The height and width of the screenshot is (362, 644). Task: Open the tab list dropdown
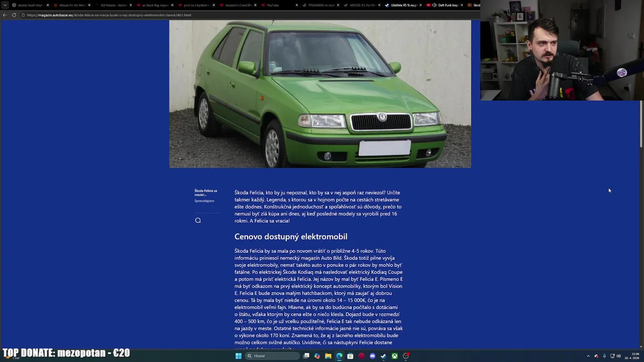coord(5,5)
